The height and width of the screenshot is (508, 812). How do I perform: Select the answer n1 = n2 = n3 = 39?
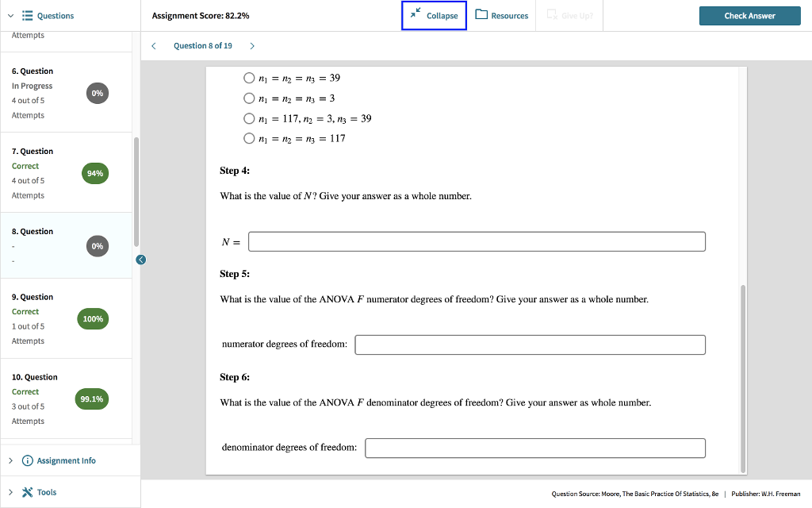coord(250,78)
